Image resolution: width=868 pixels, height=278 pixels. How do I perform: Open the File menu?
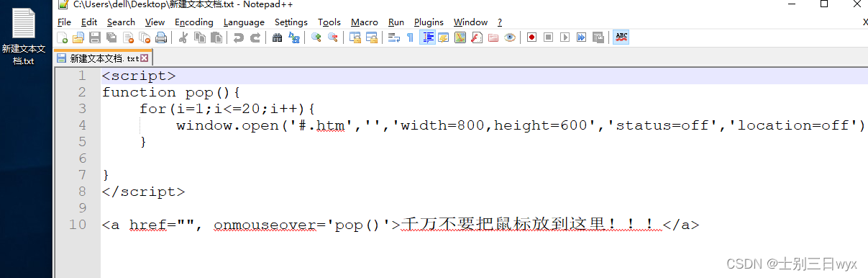(64, 22)
